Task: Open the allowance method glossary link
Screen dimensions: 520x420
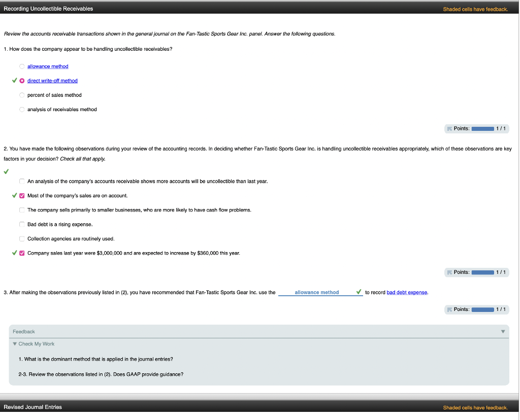Action: 48,66
